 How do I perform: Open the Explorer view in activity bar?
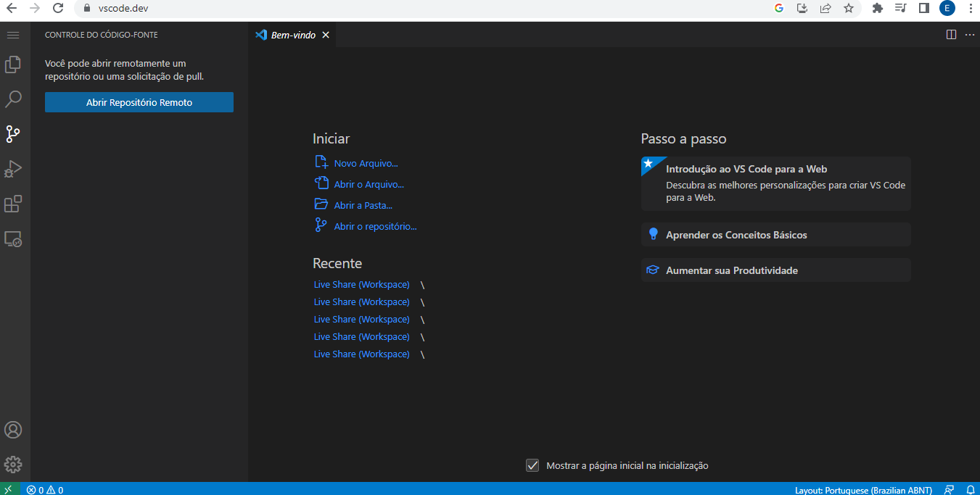coord(13,65)
